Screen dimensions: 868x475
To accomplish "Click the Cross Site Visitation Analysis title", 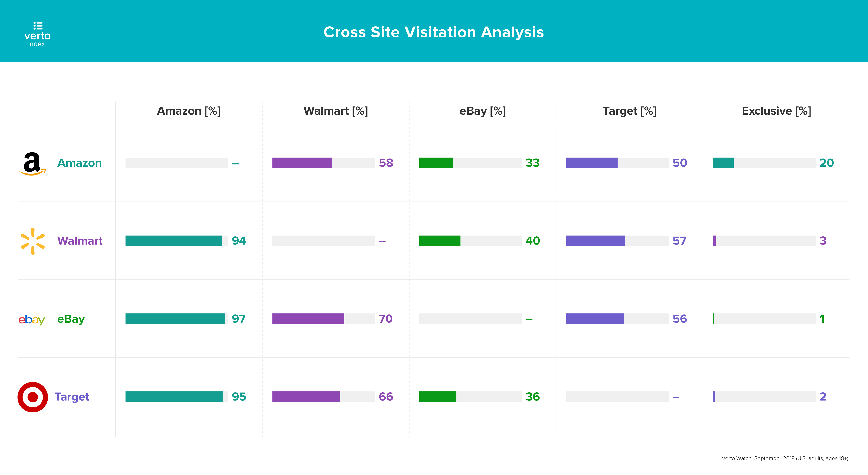I will (x=434, y=32).
